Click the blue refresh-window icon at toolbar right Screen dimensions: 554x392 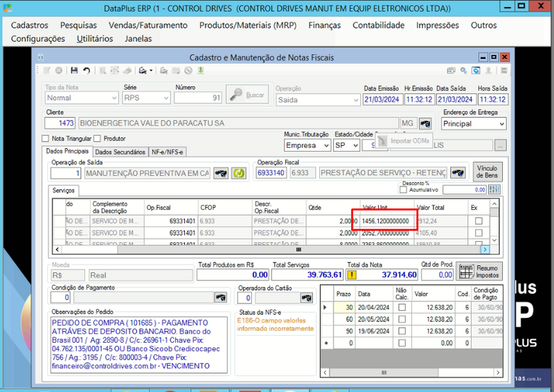476,71
